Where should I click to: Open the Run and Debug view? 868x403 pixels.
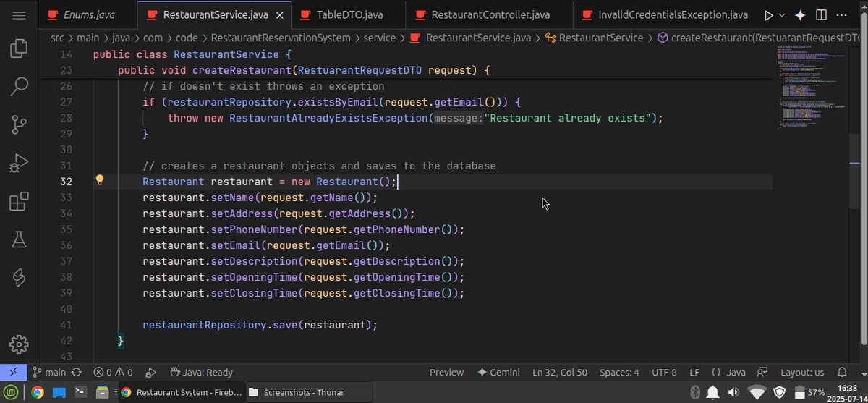[20, 163]
